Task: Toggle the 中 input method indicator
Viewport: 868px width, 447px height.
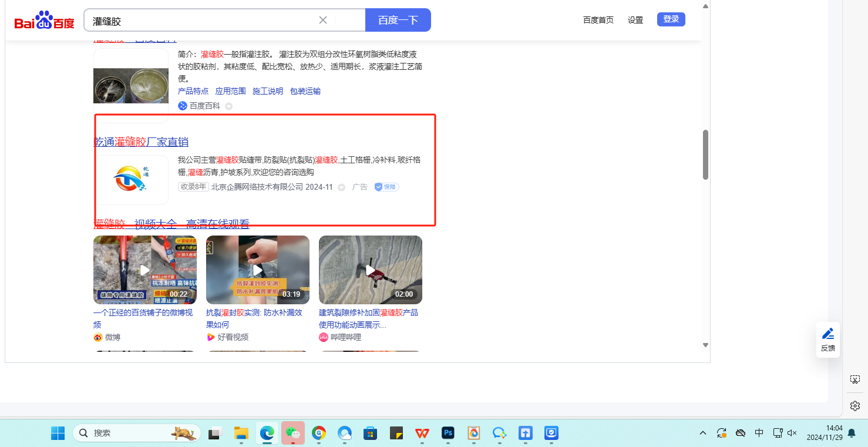Action: (x=759, y=433)
